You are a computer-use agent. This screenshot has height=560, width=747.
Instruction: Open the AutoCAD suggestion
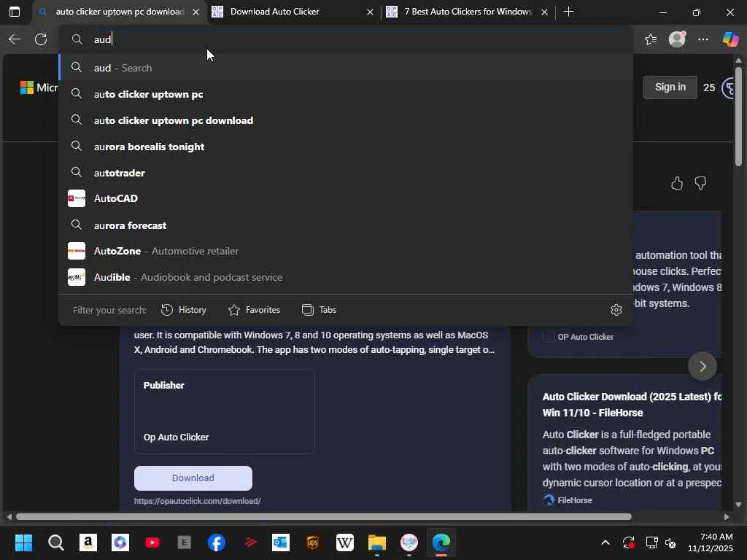[x=346, y=198]
